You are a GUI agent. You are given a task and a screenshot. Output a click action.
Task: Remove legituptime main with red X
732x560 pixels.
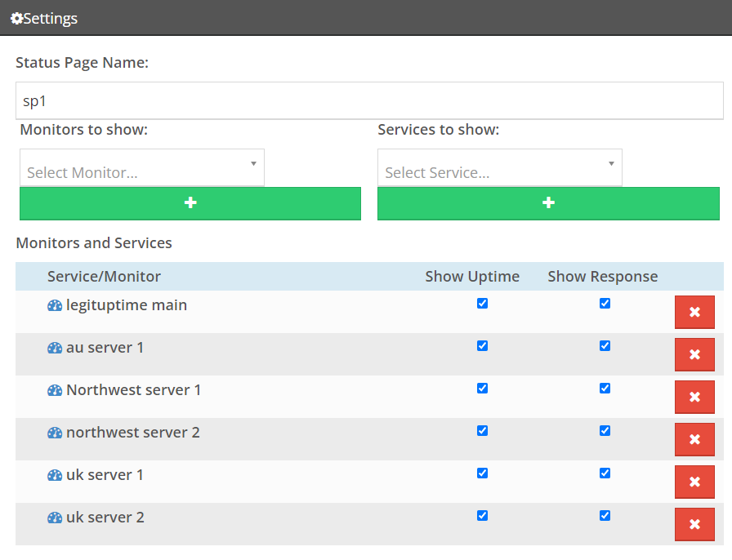(x=694, y=312)
